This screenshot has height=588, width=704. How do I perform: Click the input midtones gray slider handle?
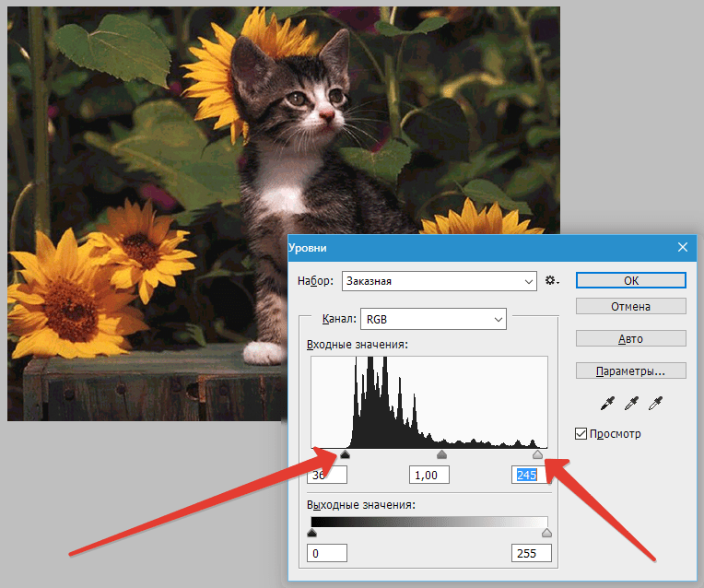[441, 454]
